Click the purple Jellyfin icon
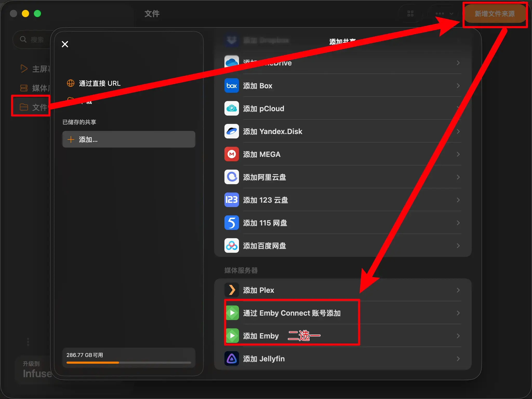The image size is (532, 399). (x=231, y=359)
